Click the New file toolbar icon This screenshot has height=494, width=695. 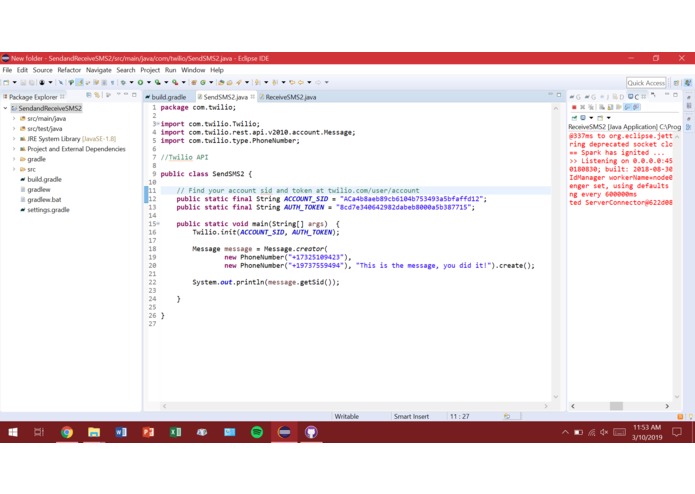click(6, 82)
